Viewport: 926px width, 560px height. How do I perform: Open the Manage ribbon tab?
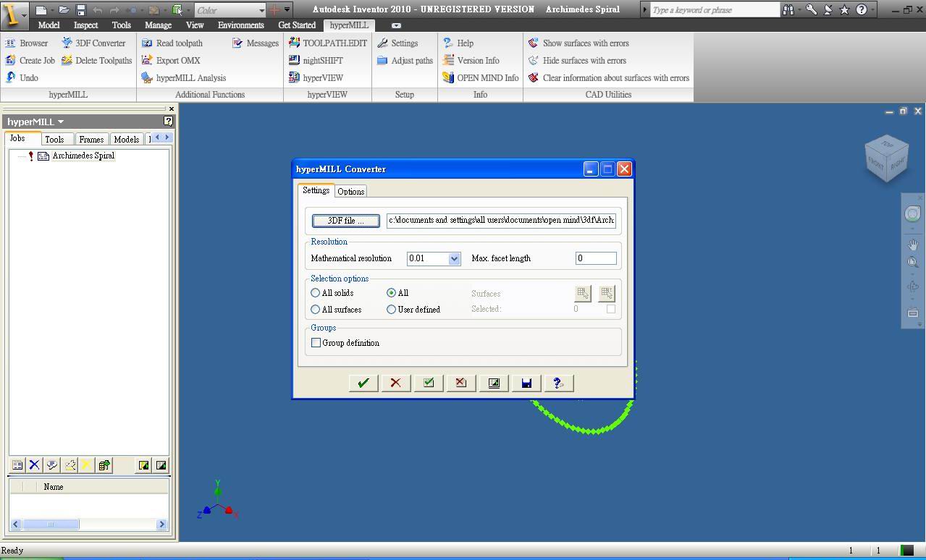pos(158,25)
